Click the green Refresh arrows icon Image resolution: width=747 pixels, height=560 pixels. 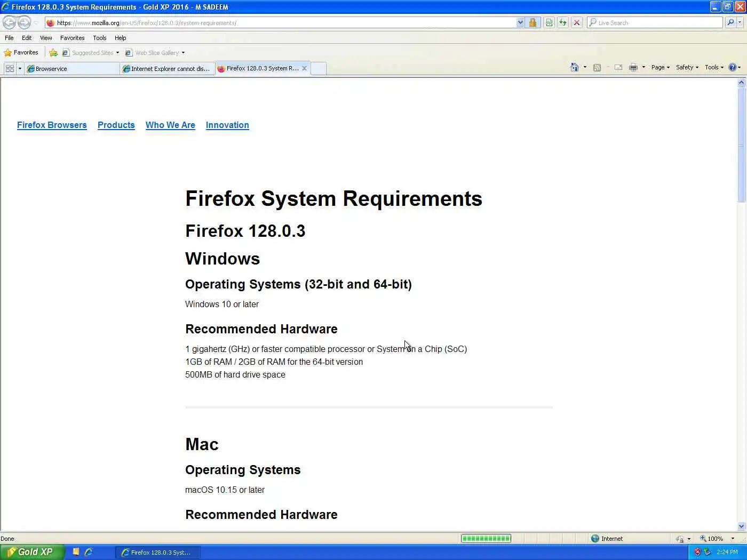(x=563, y=22)
